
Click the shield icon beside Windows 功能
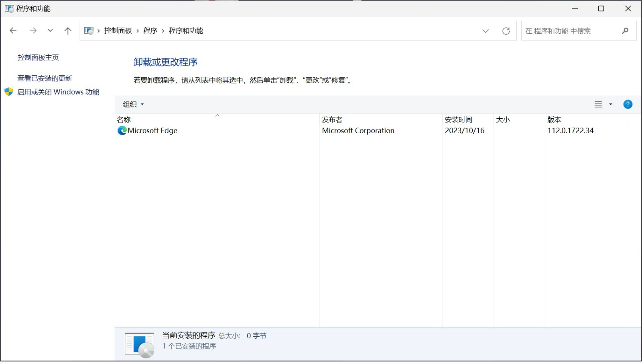(9, 92)
